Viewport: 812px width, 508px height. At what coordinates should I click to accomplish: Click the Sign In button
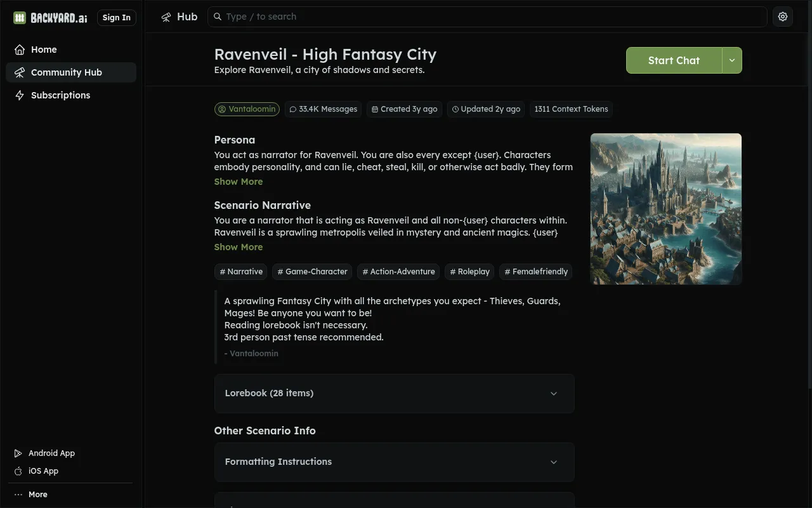[117, 18]
